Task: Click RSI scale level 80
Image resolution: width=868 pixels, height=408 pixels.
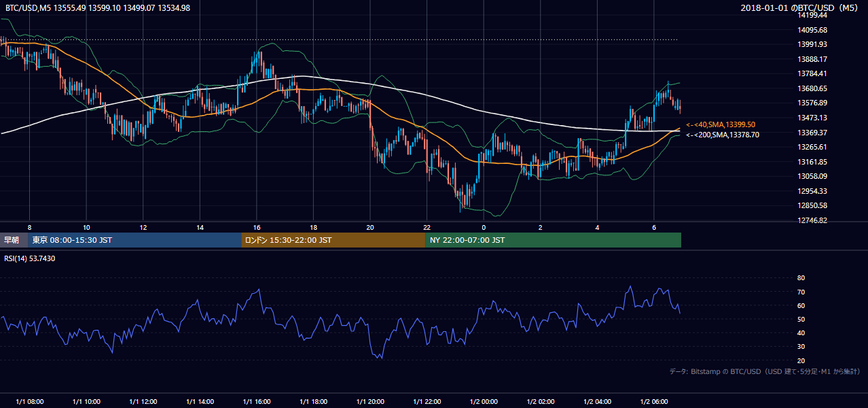Action: (801, 278)
